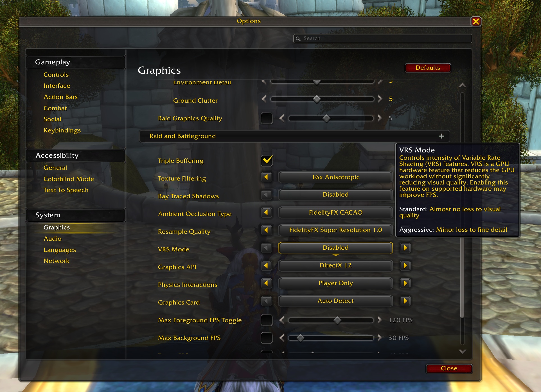
Task: Click the Colorblind Mode option under Accessibility
Action: click(x=68, y=179)
